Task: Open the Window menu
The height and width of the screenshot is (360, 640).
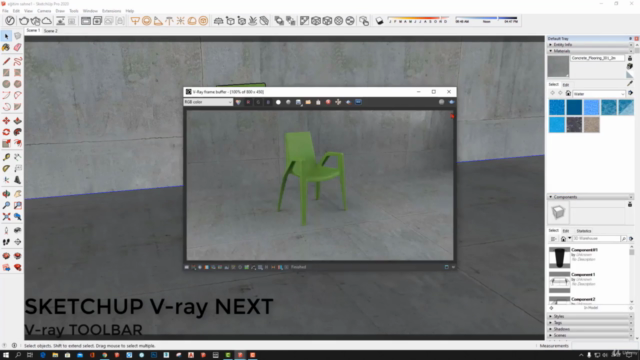Action: [90, 11]
